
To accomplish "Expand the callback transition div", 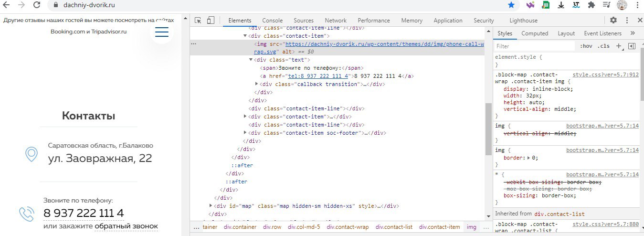I will (x=257, y=84).
